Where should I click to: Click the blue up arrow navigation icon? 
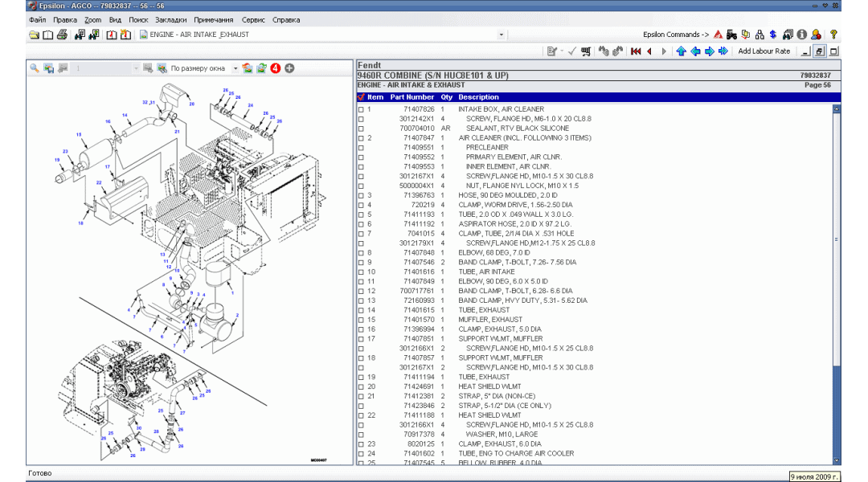pyautogui.click(x=681, y=51)
